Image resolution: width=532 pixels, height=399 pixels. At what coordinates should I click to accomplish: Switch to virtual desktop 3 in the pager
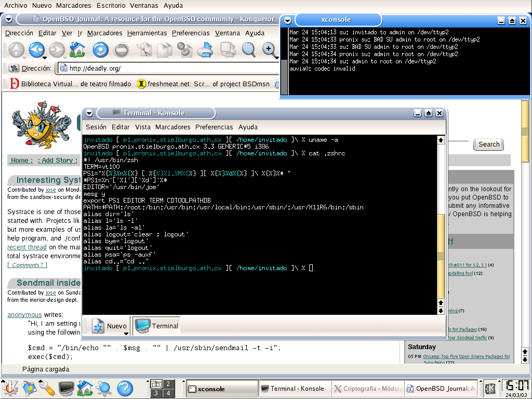pyautogui.click(x=156, y=393)
